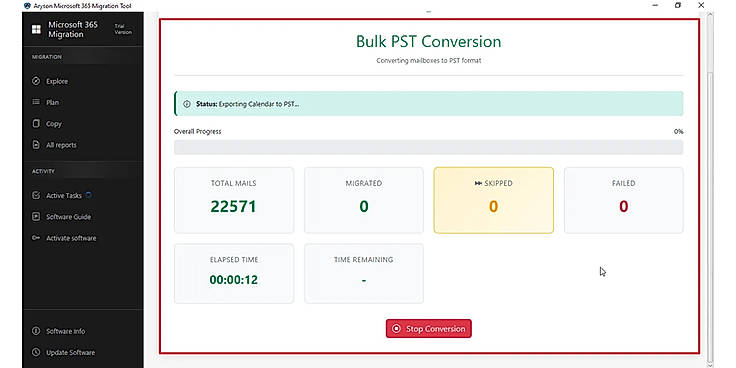Screen dimensions: 736x368
Task: Click 'Exporting Calendar to PST...' status text
Action: click(x=259, y=104)
